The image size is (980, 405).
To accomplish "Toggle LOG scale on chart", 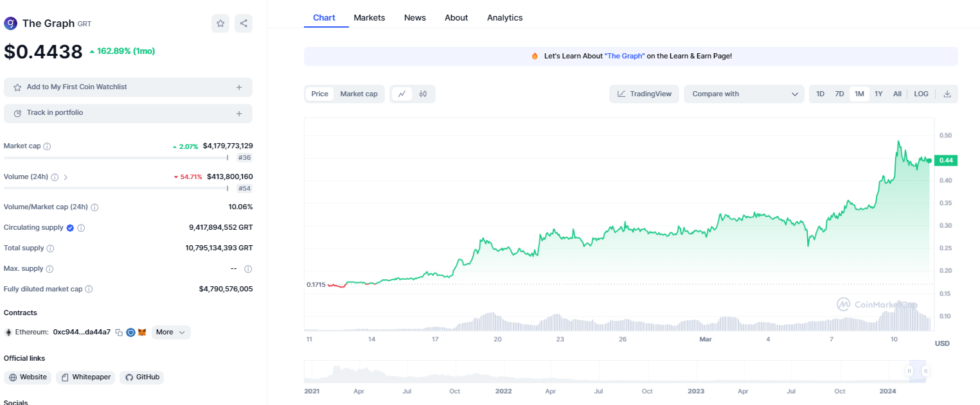I will pyautogui.click(x=921, y=94).
